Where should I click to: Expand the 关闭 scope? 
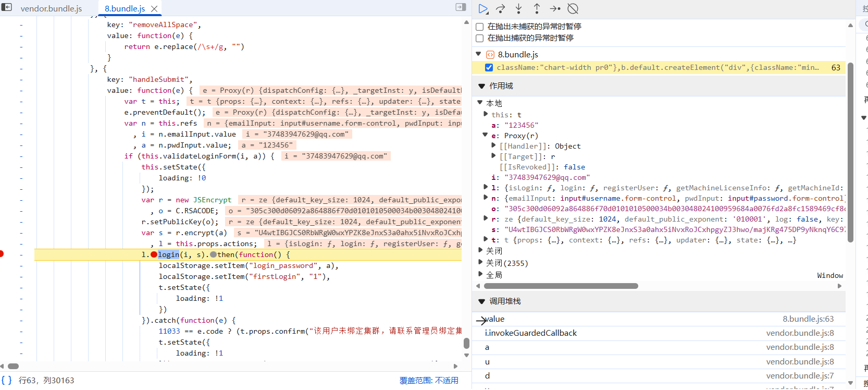pyautogui.click(x=480, y=250)
